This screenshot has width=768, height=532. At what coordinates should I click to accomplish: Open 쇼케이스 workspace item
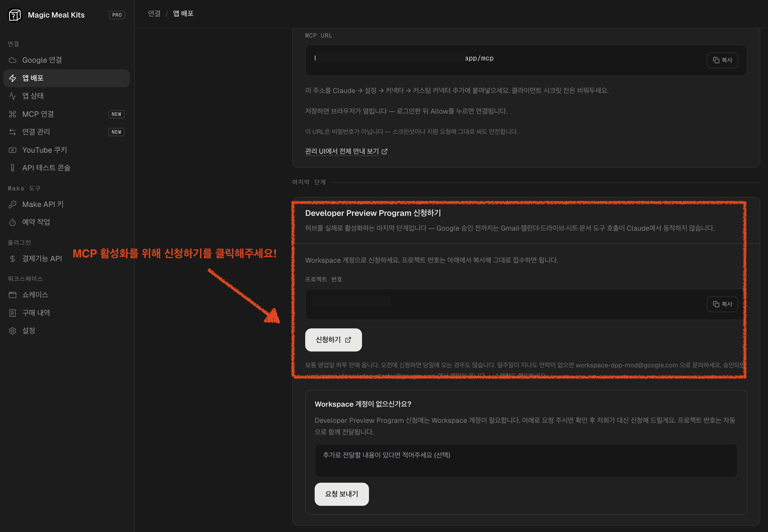(x=66, y=295)
